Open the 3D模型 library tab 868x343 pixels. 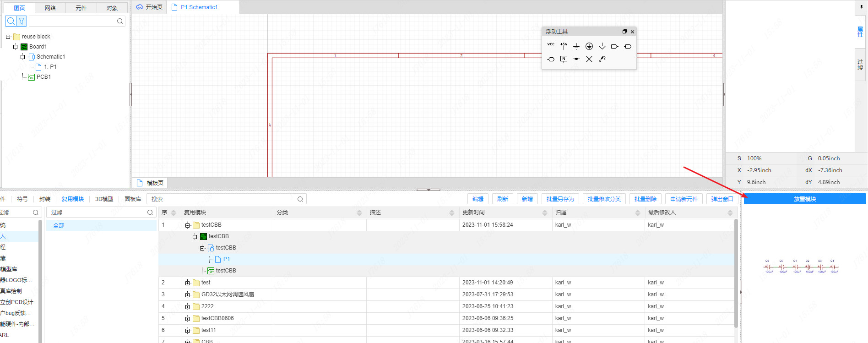pyautogui.click(x=104, y=199)
